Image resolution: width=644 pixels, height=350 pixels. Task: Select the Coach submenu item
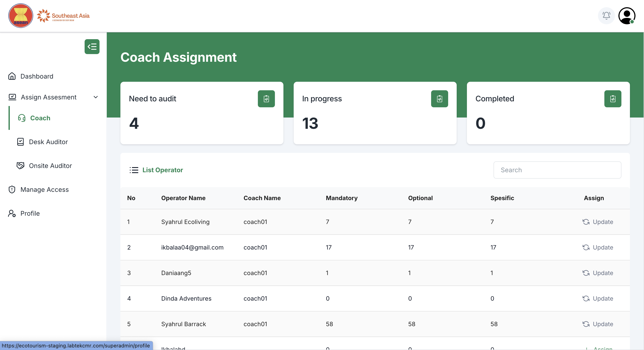point(40,118)
